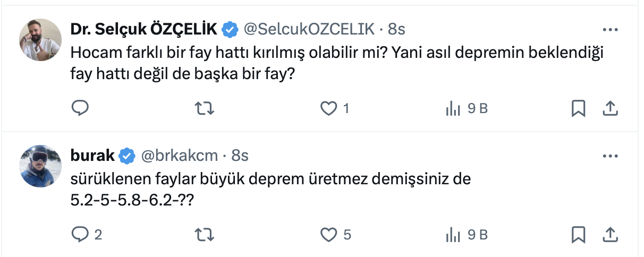
Task: Reply to Dr. Selçuk ÖZÇELİK's tweet
Action: (80, 108)
